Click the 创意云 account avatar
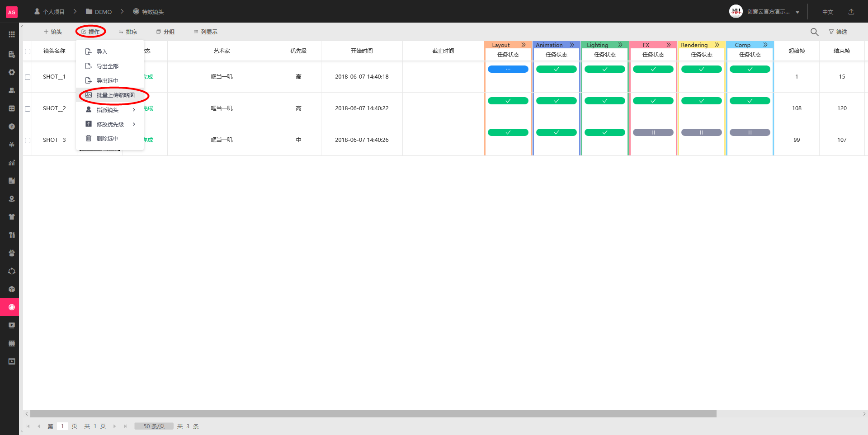868x435 pixels. (x=736, y=12)
